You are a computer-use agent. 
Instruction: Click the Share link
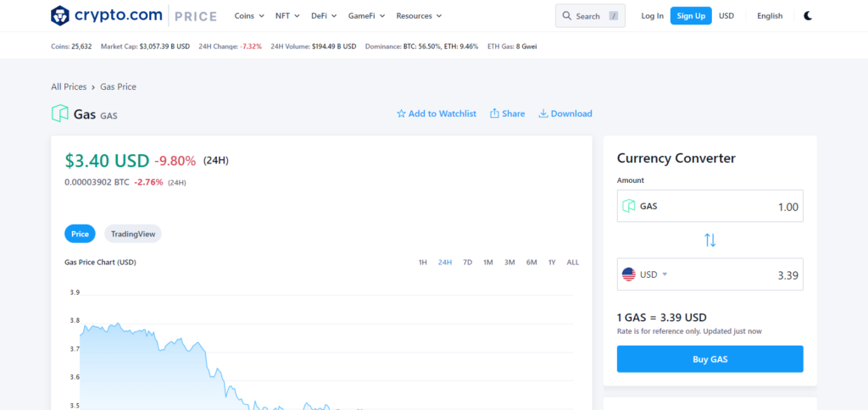coord(508,114)
